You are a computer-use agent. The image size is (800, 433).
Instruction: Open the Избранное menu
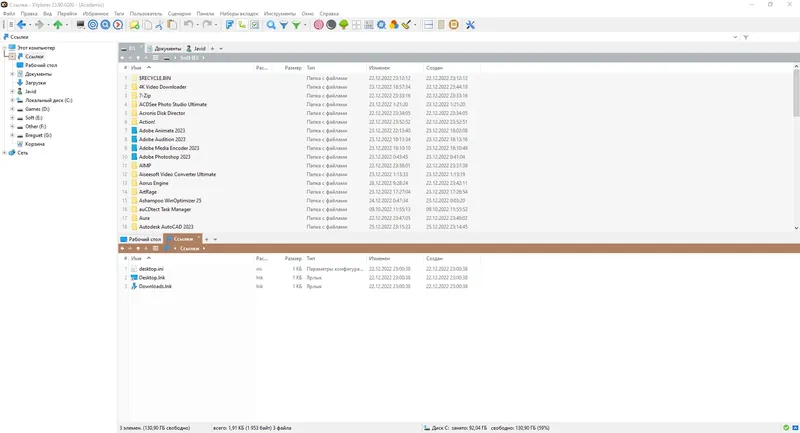coord(95,14)
